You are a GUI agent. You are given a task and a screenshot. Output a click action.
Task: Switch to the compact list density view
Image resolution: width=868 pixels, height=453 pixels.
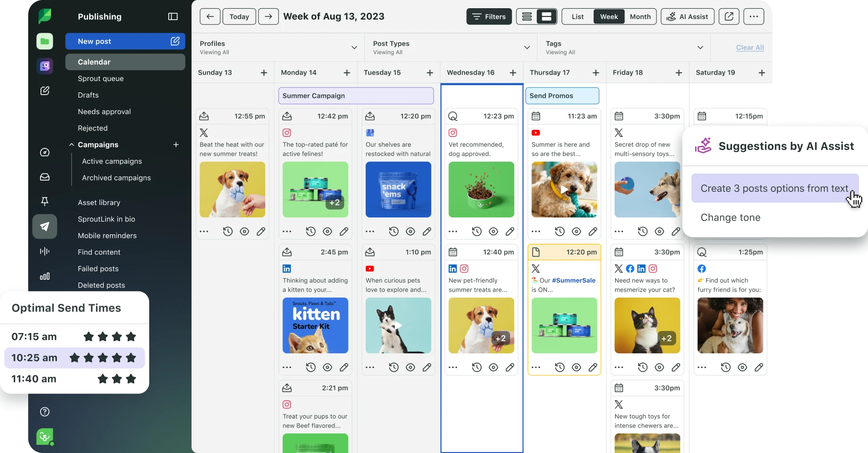click(527, 17)
